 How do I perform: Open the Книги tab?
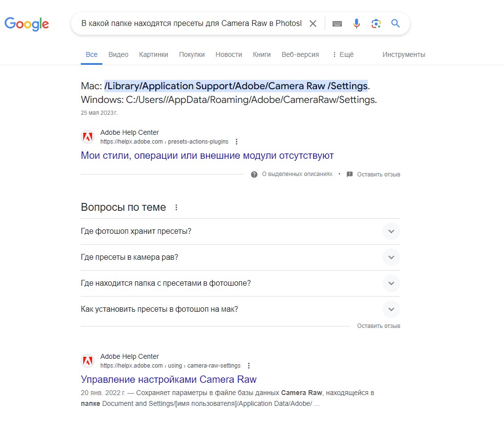coord(262,54)
